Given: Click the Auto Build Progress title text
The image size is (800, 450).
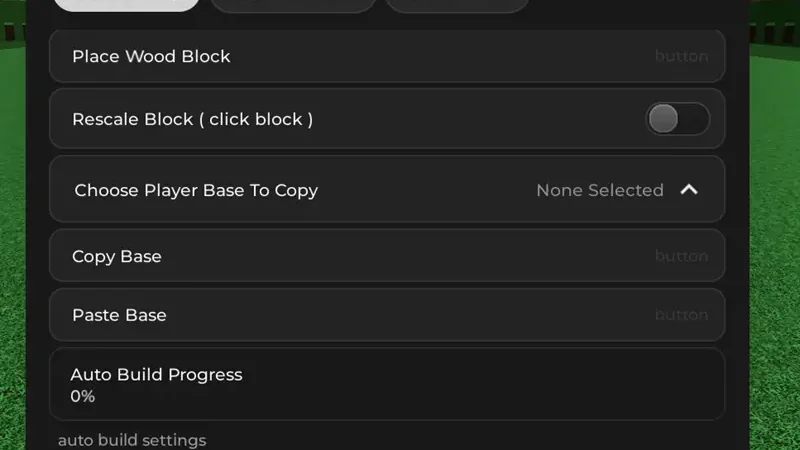Looking at the screenshot, I should tap(156, 375).
